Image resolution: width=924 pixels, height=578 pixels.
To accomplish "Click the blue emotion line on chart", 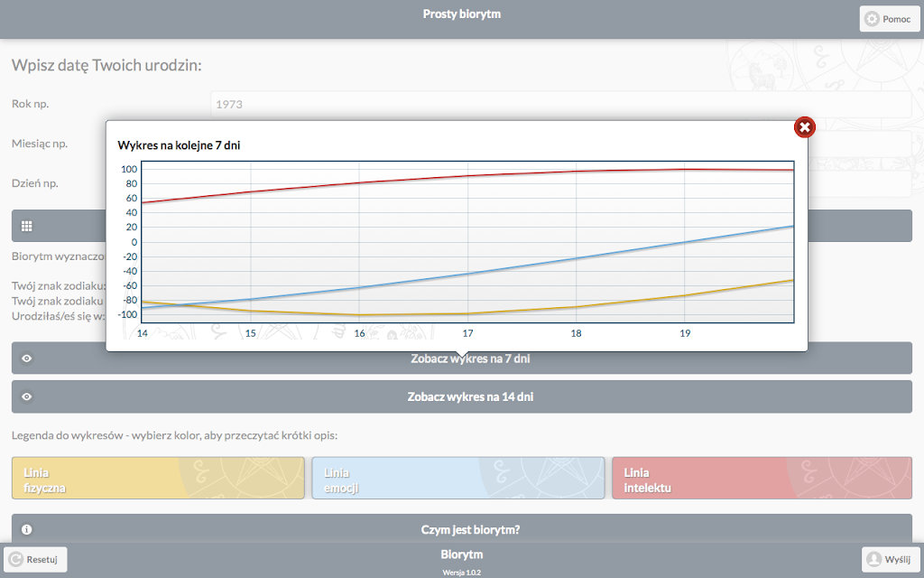I will (468, 274).
